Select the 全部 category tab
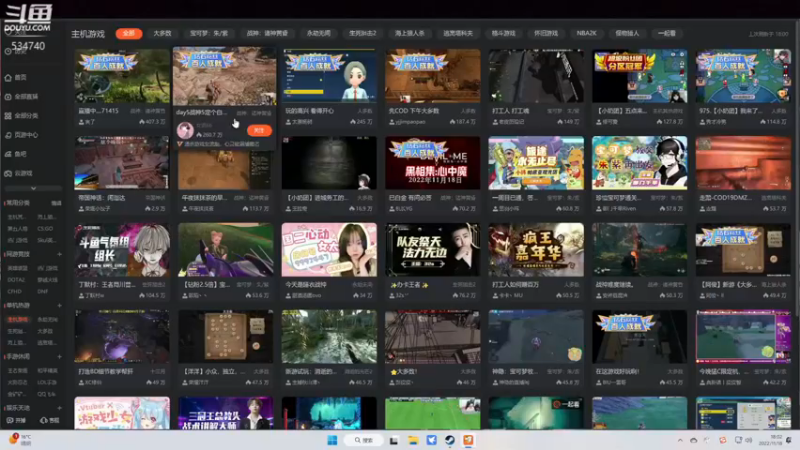Image resolution: width=800 pixels, height=450 pixels. coord(129,34)
